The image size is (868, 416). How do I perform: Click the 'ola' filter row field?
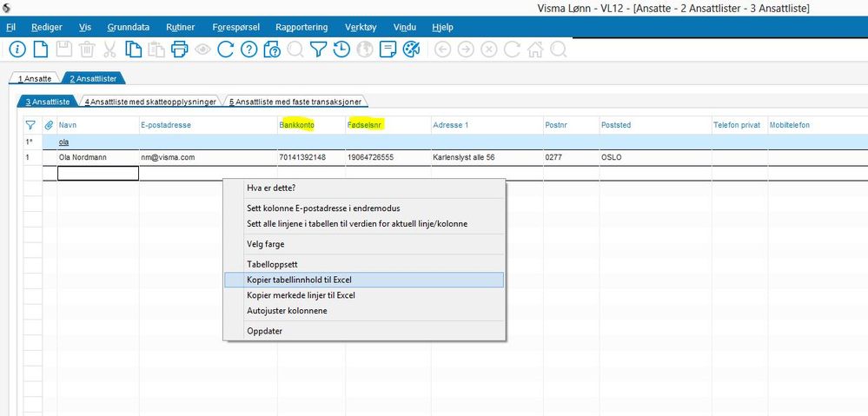(98, 142)
